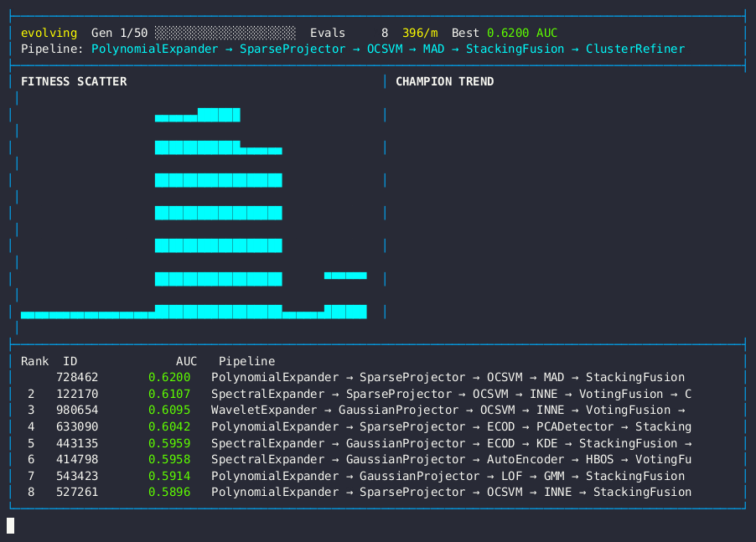
Task: Click the 'Gen 1/50' generation counter
Action: click(x=120, y=33)
